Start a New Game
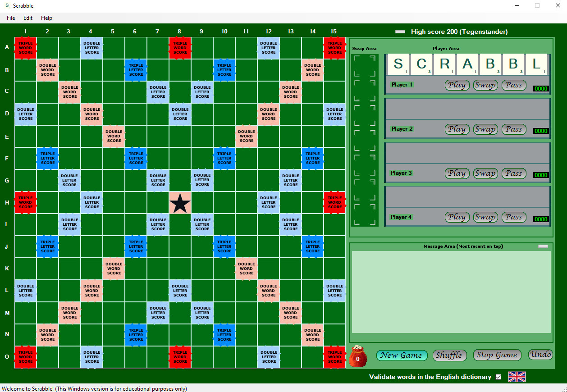Viewport: 567px width, 392px height. click(402, 355)
